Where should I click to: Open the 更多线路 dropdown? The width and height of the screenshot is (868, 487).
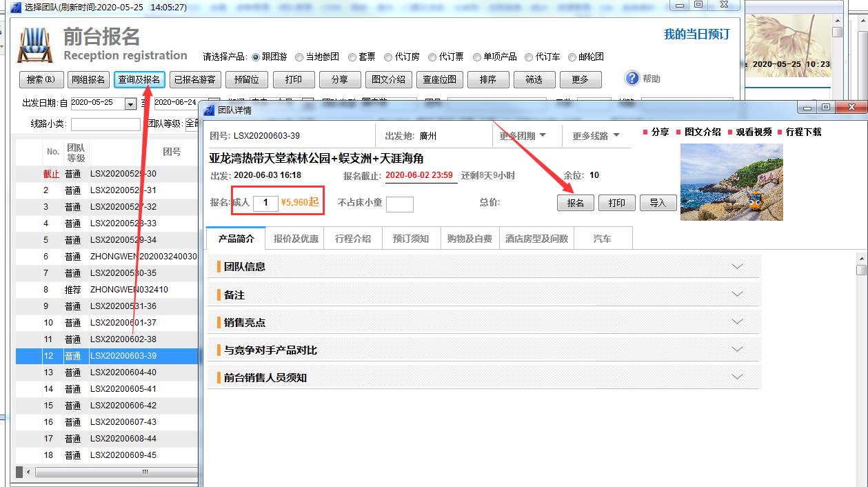[596, 136]
